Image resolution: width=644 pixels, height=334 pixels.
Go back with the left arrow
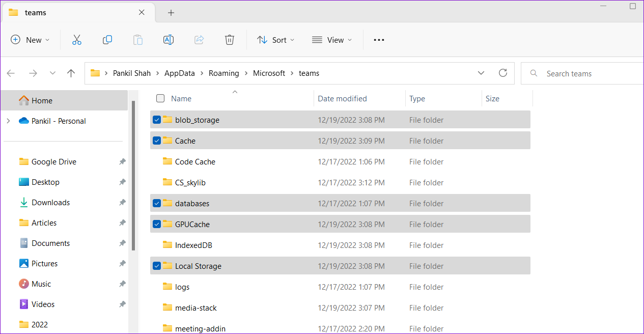coord(11,73)
